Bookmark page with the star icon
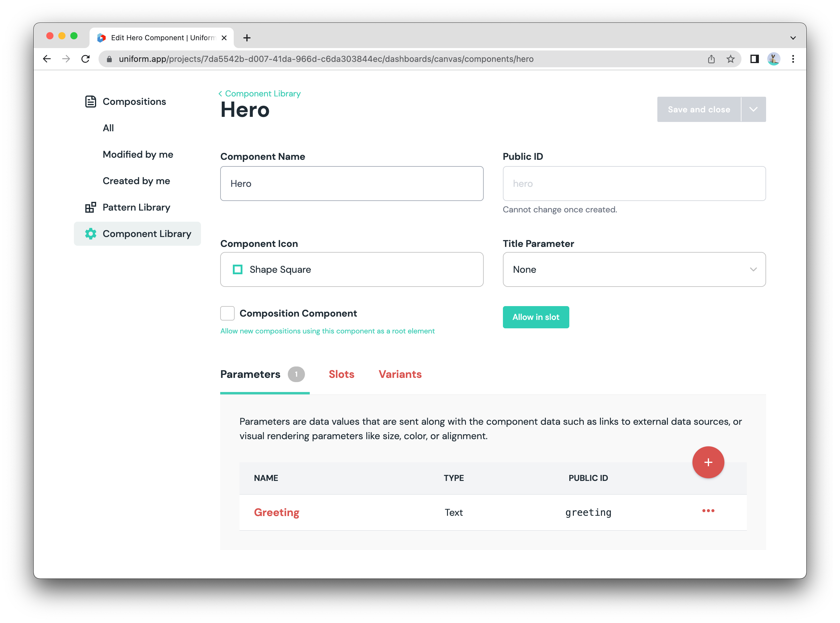The width and height of the screenshot is (840, 623). pyautogui.click(x=730, y=59)
